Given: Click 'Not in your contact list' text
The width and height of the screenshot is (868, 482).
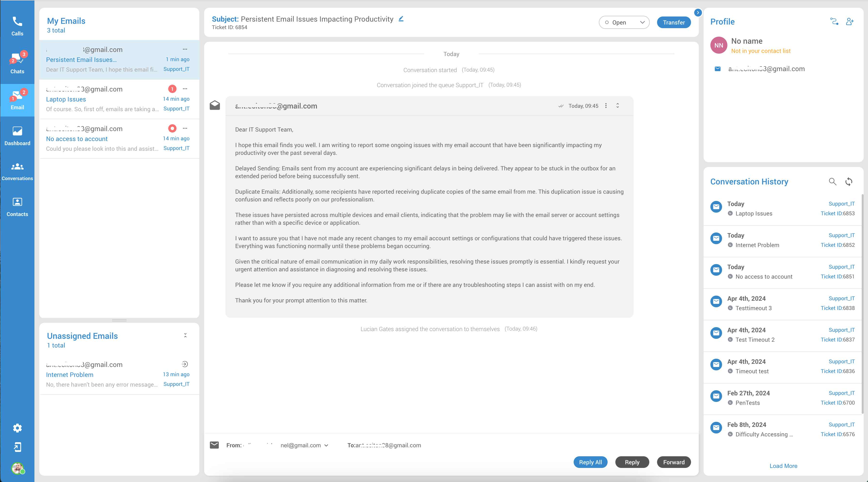Looking at the screenshot, I should [761, 51].
